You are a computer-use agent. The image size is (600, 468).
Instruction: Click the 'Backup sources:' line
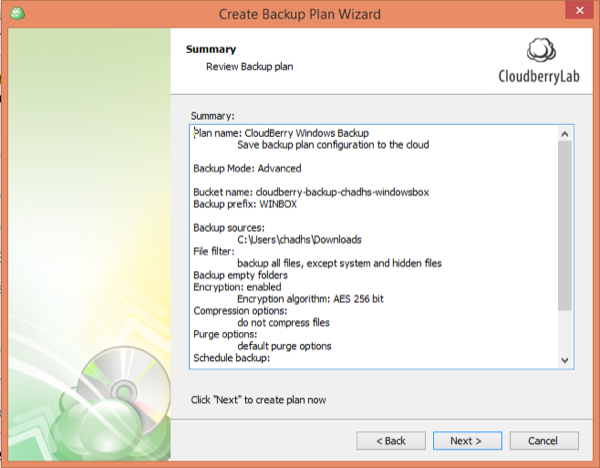(x=229, y=228)
